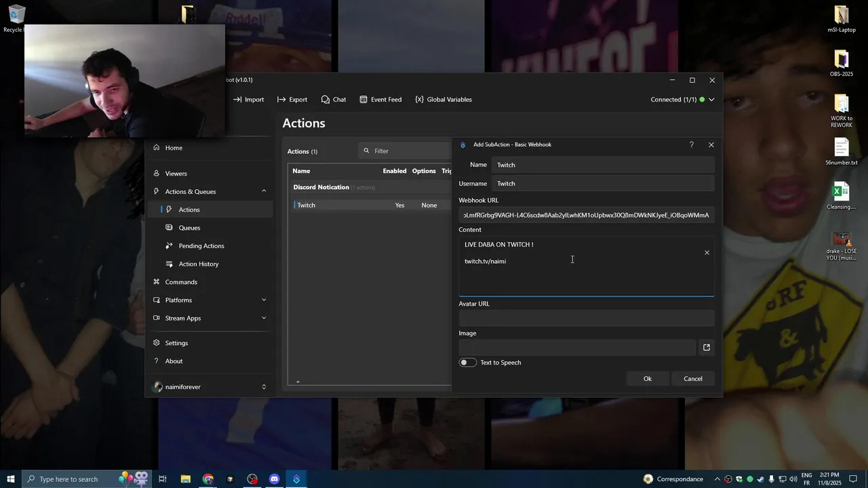Image resolution: width=868 pixels, height=488 pixels.
Task: Open the Chat window
Action: tap(334, 100)
